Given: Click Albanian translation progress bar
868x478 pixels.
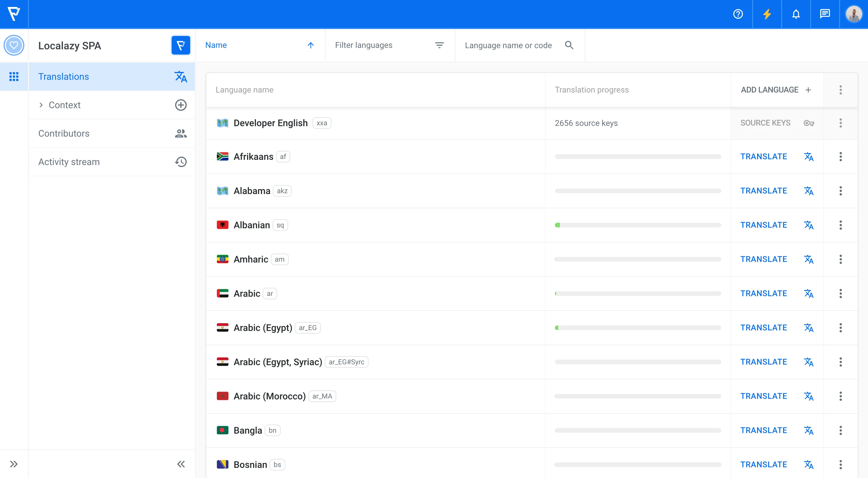Looking at the screenshot, I should click(x=638, y=225).
